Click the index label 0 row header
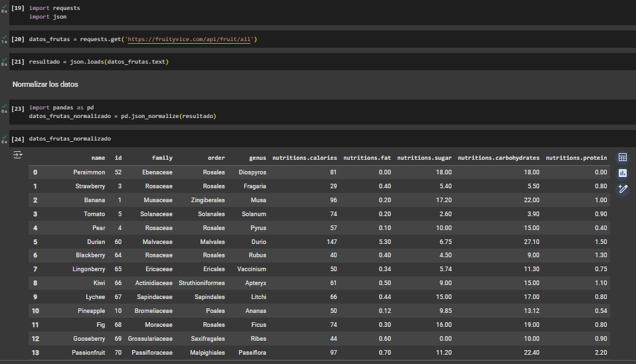The image size is (636, 364). click(x=35, y=172)
